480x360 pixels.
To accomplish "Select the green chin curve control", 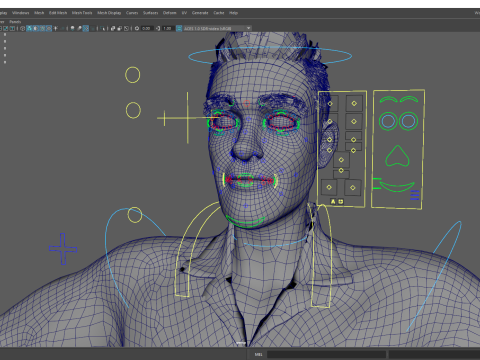I will 245,222.
